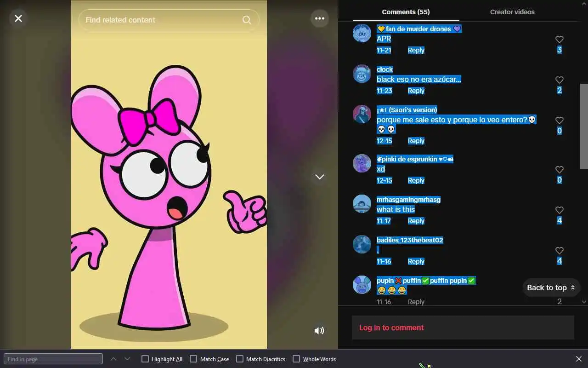Open username 'fan de murder drones'

[419, 29]
